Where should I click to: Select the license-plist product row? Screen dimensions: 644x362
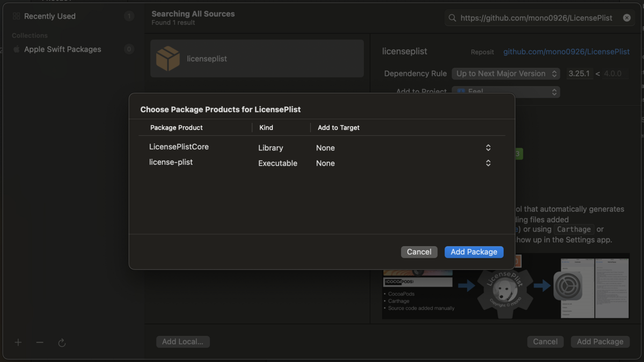tap(321, 163)
